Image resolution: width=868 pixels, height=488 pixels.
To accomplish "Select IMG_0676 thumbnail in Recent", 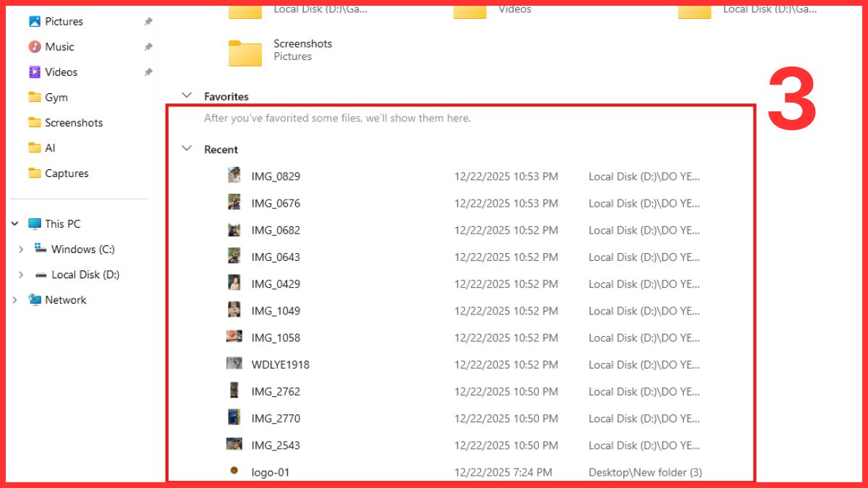I will click(234, 202).
